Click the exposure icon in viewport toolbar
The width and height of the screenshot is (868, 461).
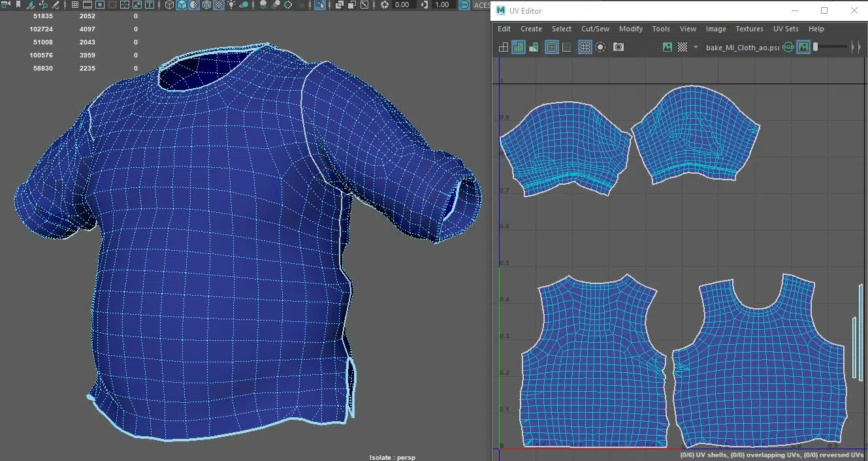pyautogui.click(x=384, y=5)
